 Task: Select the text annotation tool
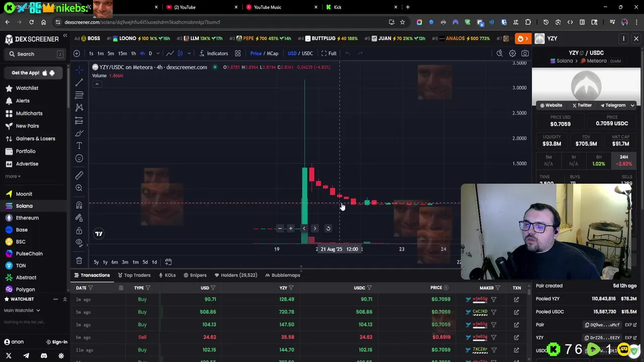click(79, 145)
